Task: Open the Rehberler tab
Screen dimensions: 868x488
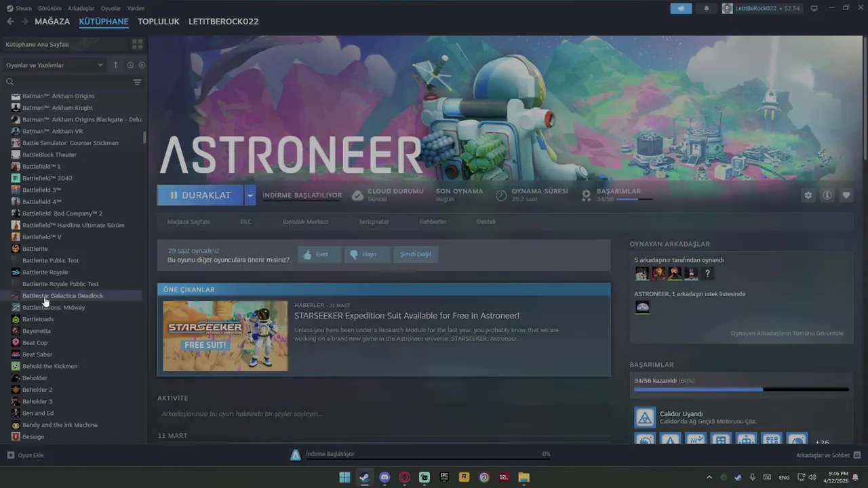Action: pyautogui.click(x=433, y=222)
